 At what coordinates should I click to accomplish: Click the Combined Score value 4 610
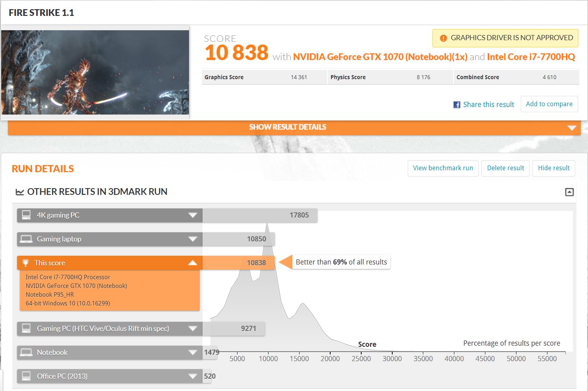click(549, 77)
